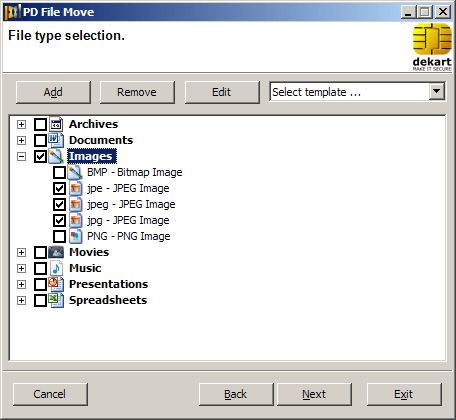The height and width of the screenshot is (420, 456).
Task: Expand the Spreadsheets tree node
Action: pos(21,300)
